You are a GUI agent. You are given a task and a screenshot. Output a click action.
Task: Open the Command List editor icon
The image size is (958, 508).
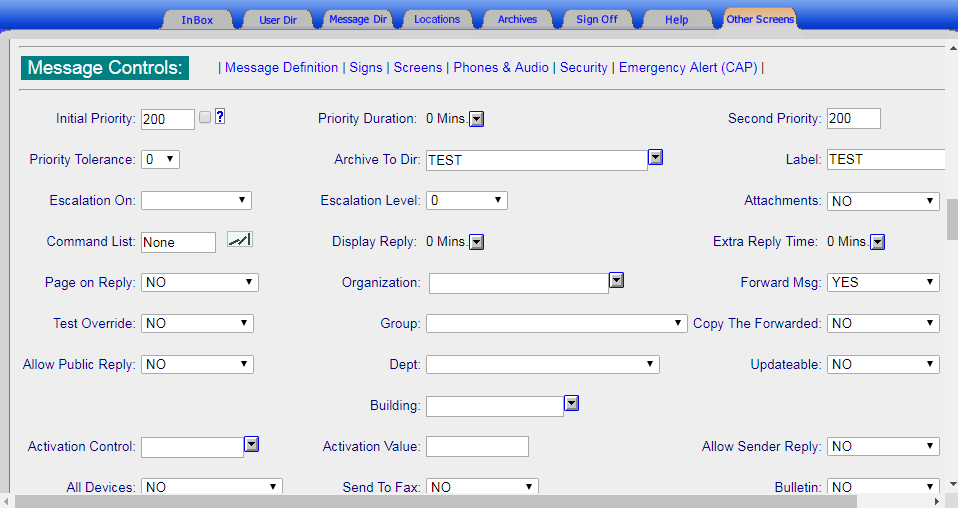point(240,240)
